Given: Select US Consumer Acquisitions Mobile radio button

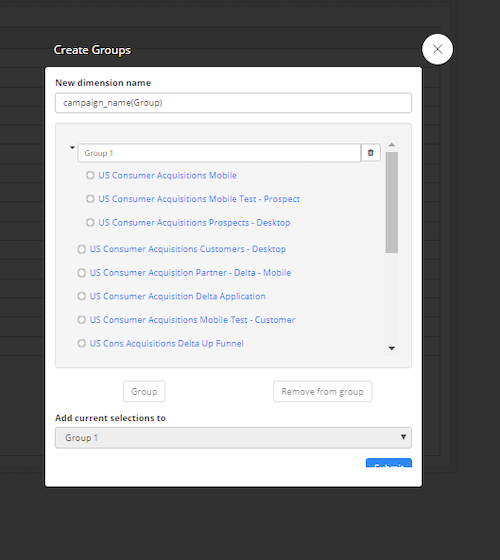Looking at the screenshot, I should tap(90, 175).
